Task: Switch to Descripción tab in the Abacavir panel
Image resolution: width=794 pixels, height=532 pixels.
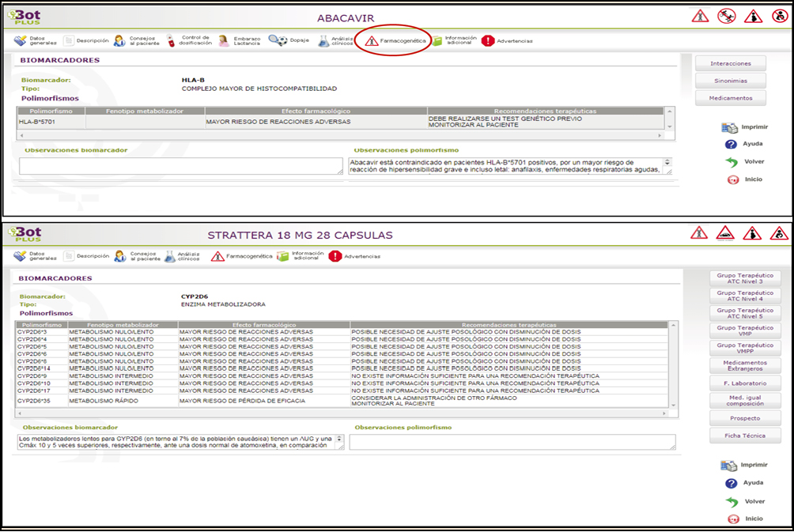Action: (70, 40)
